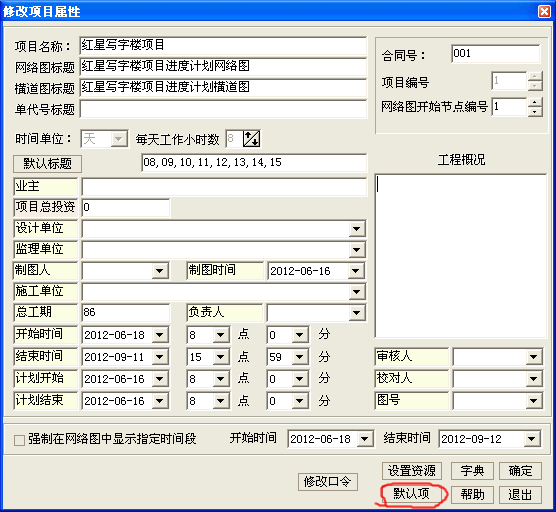Close the 修改项目属性 dialog window
The image size is (556, 512).
coord(544,11)
